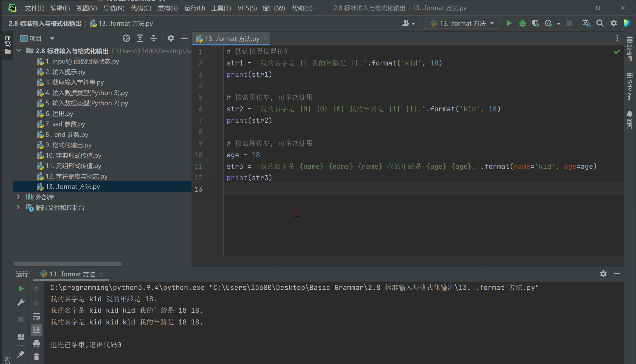Expand all items in the project tree
Screen dimensions: 636x364
tap(140, 38)
